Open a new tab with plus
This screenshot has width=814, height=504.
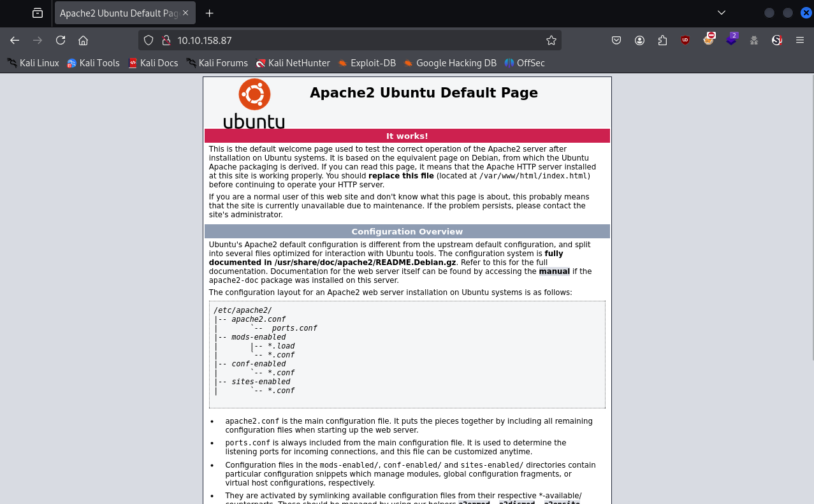click(x=209, y=13)
